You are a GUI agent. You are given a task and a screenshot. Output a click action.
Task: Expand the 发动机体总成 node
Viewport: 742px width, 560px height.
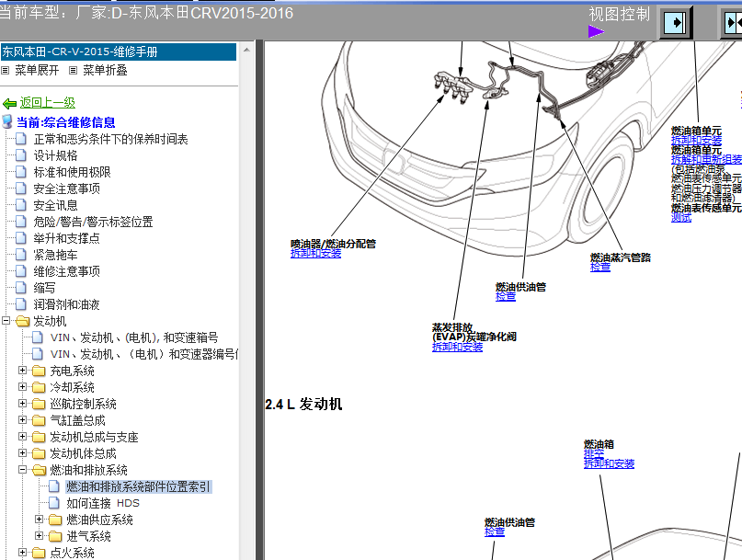click(22, 453)
